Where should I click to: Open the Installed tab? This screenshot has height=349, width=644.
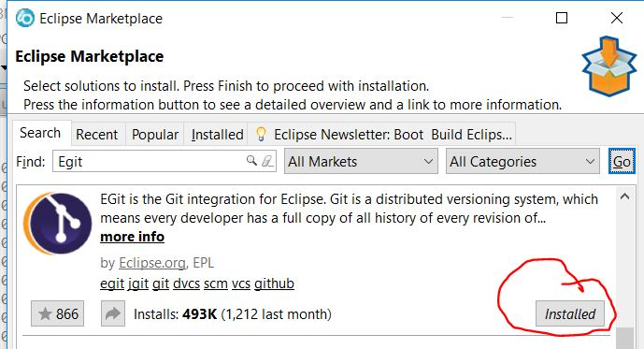pos(217,135)
